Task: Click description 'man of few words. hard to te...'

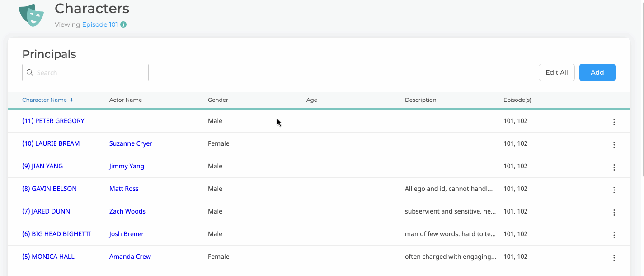Action: point(451,234)
